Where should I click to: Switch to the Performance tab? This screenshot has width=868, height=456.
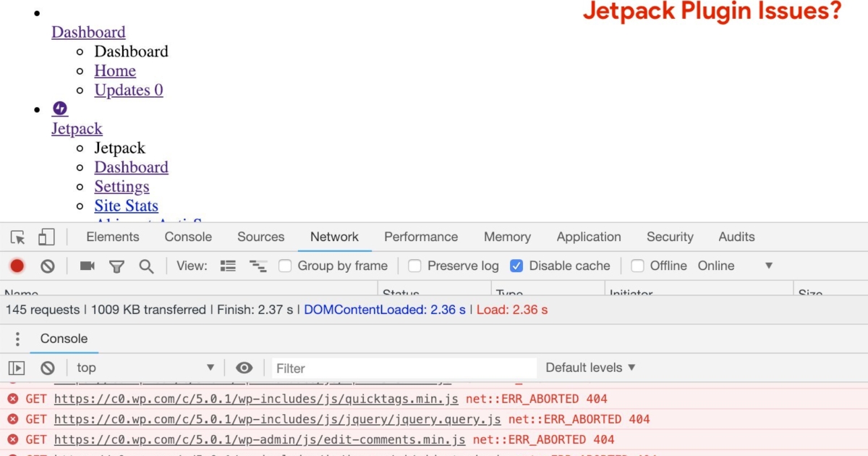421,237
